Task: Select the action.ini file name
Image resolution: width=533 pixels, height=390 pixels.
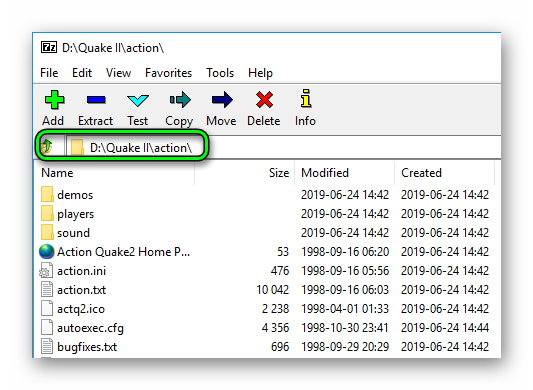Action: pos(82,271)
